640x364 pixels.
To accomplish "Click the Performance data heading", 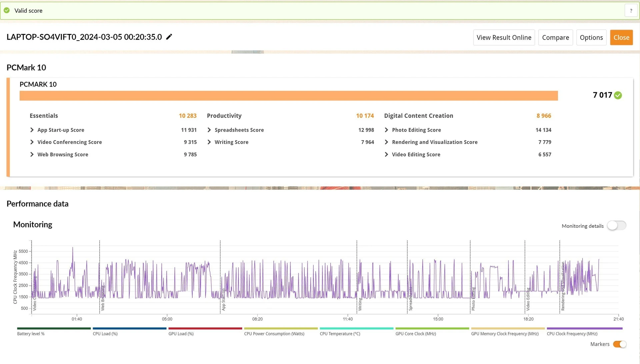I will [37, 203].
